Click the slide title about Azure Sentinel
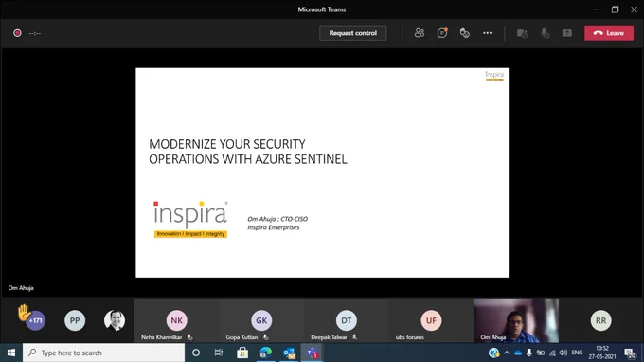Image resolution: width=644 pixels, height=362 pixels. (248, 152)
